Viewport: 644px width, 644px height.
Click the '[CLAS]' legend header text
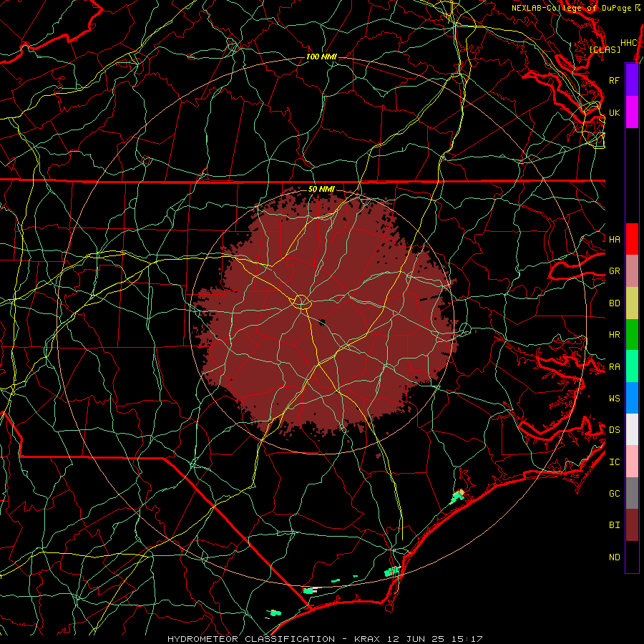click(x=605, y=49)
